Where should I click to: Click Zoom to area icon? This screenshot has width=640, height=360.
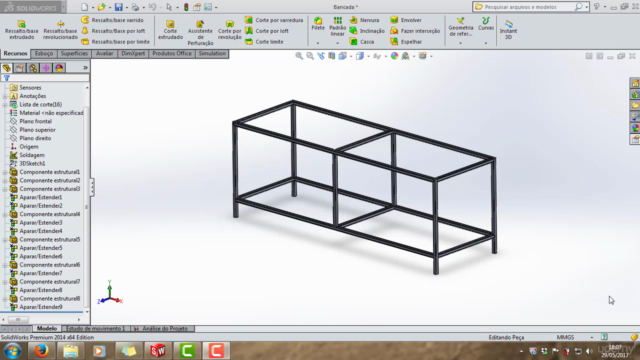[310, 56]
